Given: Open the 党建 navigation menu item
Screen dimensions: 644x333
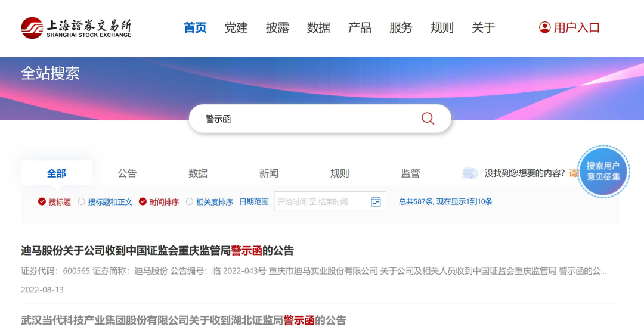Looking at the screenshot, I should click(236, 27).
